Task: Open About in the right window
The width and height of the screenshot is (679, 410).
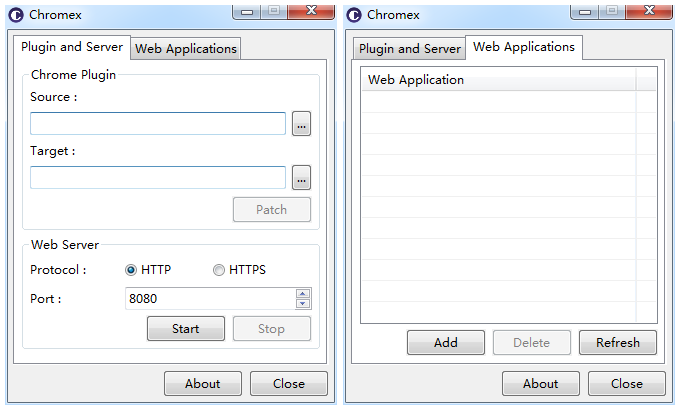Action: (x=540, y=384)
